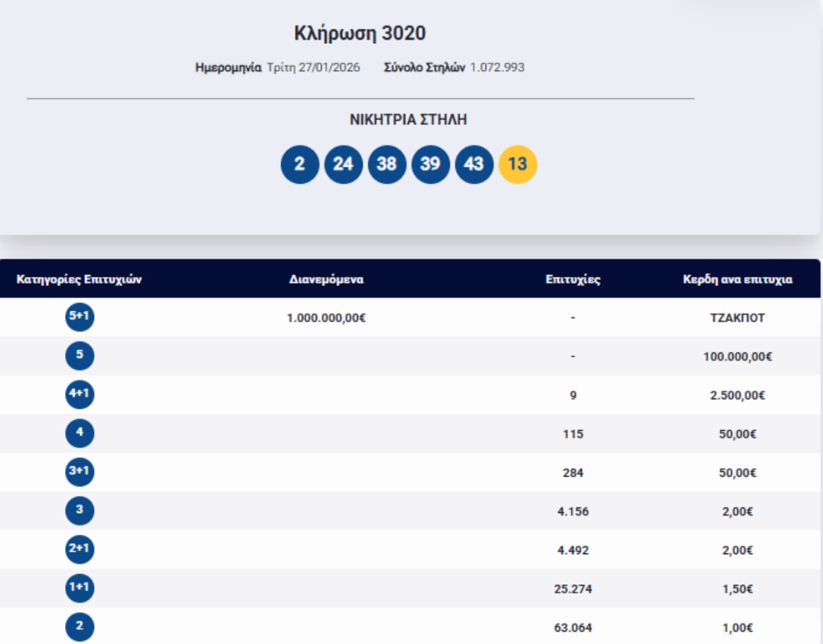Click the total columns value 1.072.993
Image resolution: width=823 pixels, height=644 pixels.
(497, 68)
